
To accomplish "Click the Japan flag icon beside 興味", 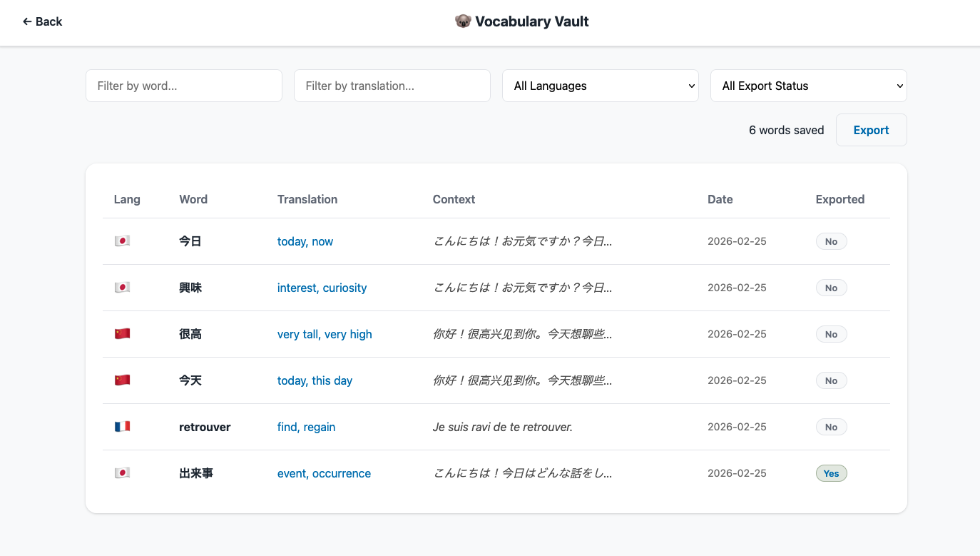I will [x=122, y=287].
